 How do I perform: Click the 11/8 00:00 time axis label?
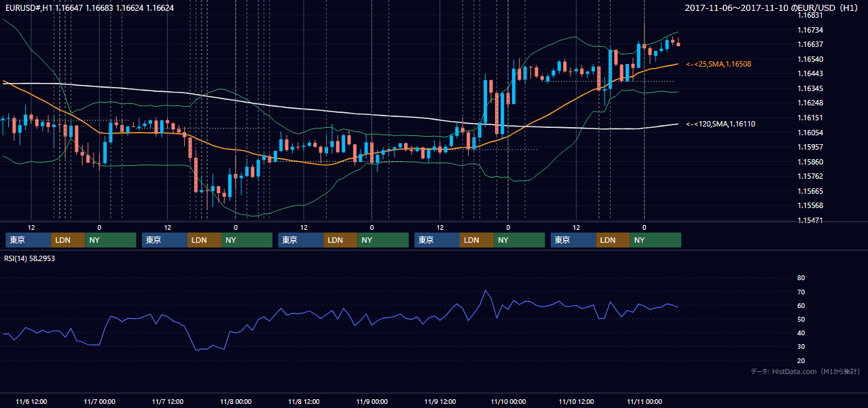click(x=236, y=401)
